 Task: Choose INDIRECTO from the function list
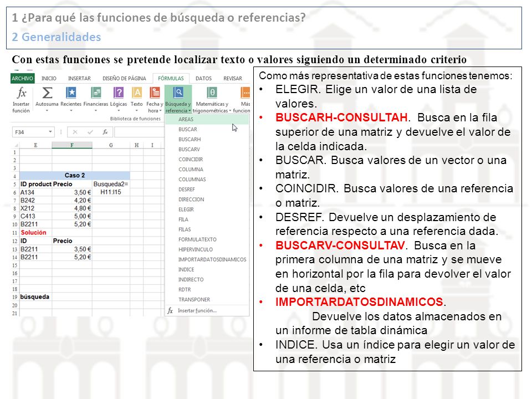(x=207, y=279)
